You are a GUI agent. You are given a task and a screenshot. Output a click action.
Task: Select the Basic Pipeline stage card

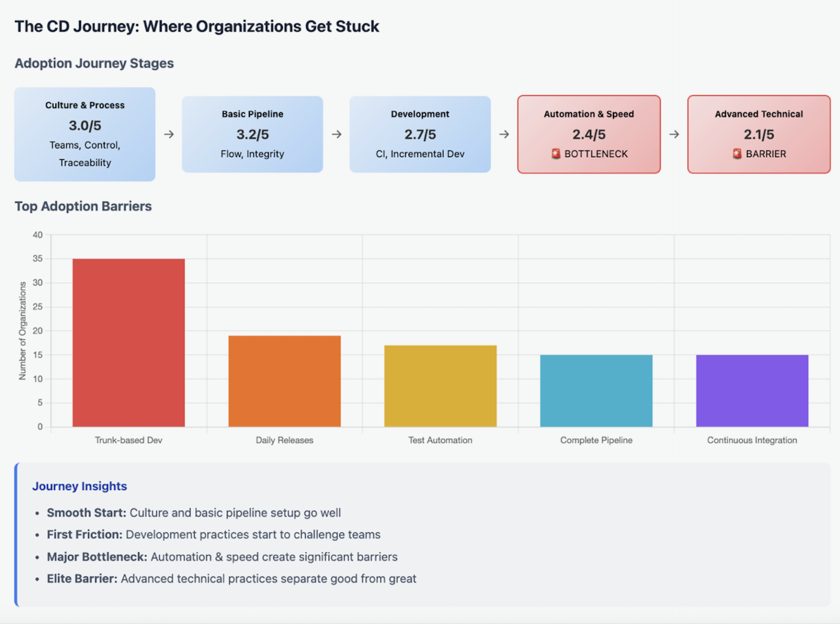(252, 134)
